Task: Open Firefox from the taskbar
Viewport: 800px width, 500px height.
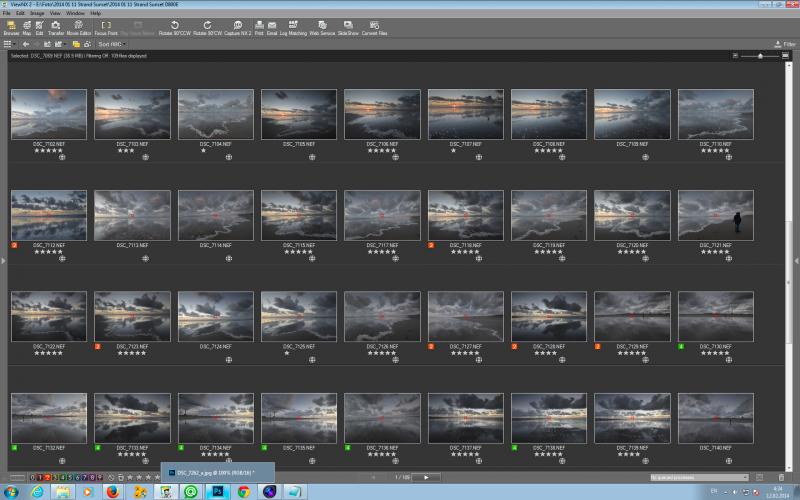Action: click(x=113, y=492)
